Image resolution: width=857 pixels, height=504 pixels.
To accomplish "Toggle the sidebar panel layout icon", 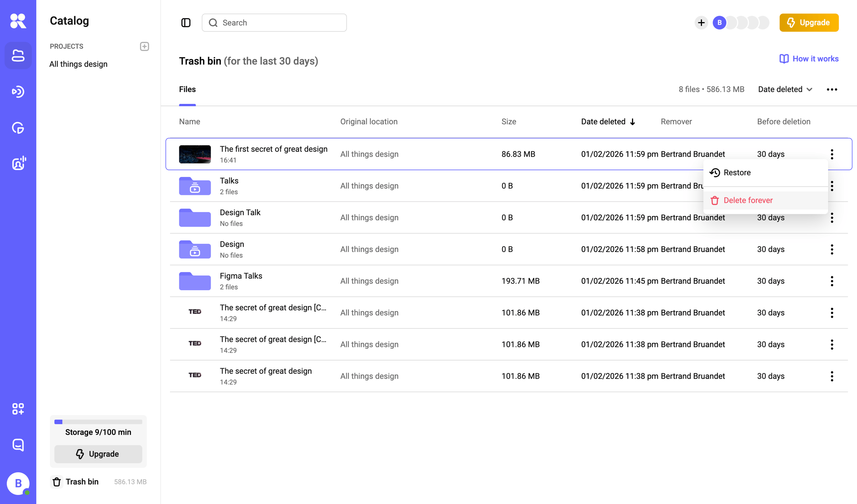I will click(x=186, y=23).
